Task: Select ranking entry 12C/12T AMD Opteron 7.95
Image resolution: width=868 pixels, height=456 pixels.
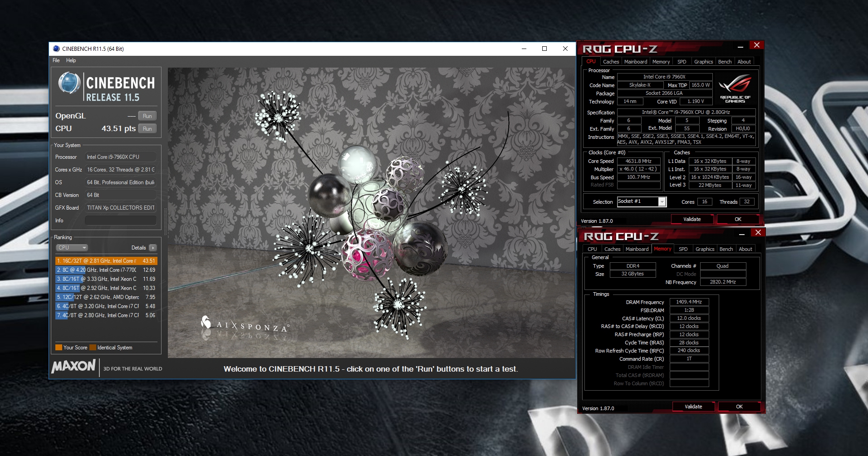Action: click(106, 297)
